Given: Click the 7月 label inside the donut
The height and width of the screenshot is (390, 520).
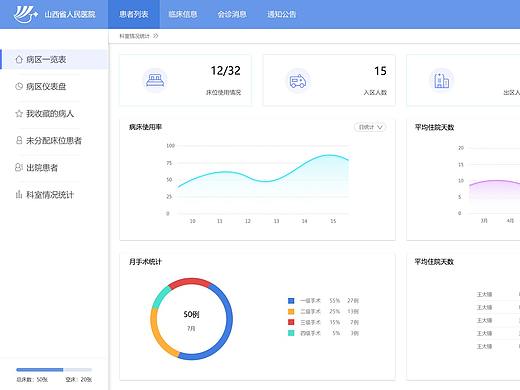Looking at the screenshot, I should point(191,328).
